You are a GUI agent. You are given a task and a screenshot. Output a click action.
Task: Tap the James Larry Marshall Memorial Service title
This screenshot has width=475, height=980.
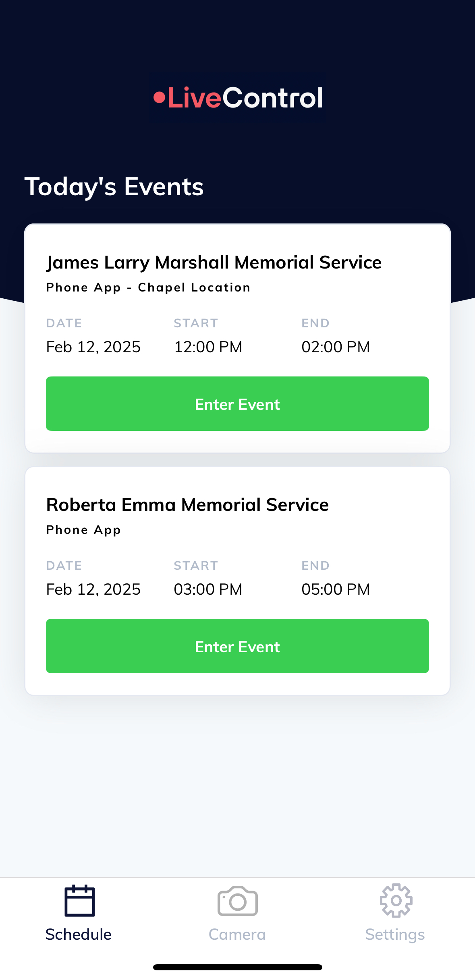pyautogui.click(x=214, y=263)
